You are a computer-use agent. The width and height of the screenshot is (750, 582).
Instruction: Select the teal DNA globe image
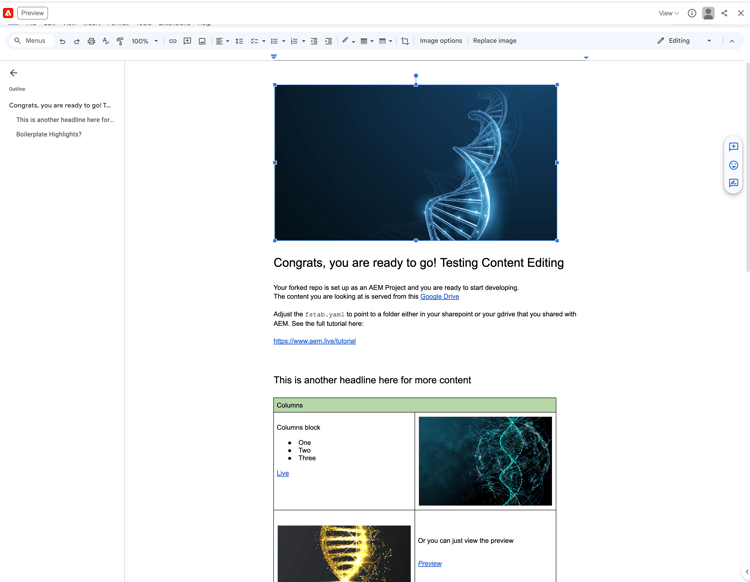tap(485, 461)
